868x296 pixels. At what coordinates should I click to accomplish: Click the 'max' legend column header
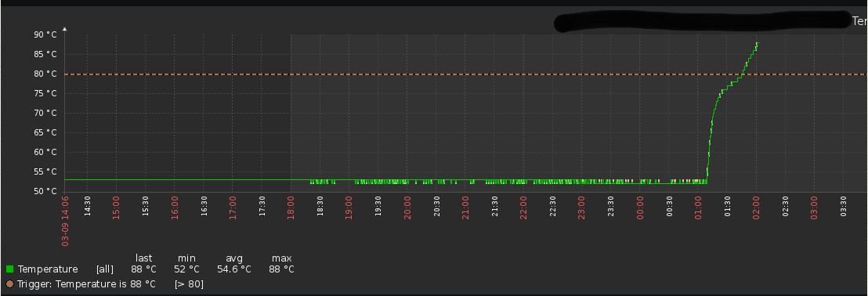coord(282,258)
